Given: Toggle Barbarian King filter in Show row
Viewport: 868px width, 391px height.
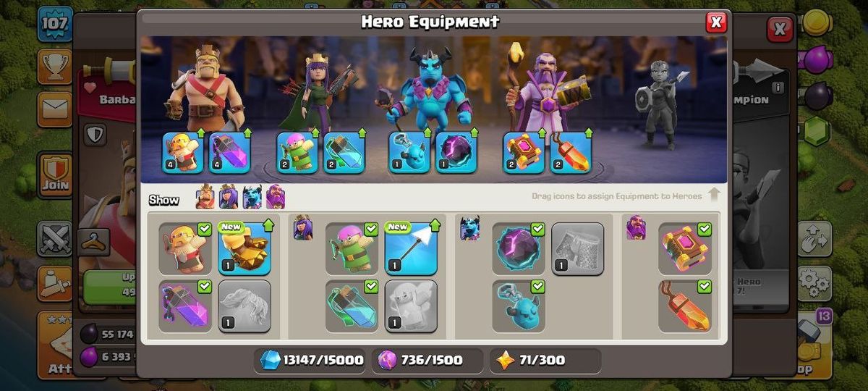Looking at the screenshot, I should click(206, 197).
